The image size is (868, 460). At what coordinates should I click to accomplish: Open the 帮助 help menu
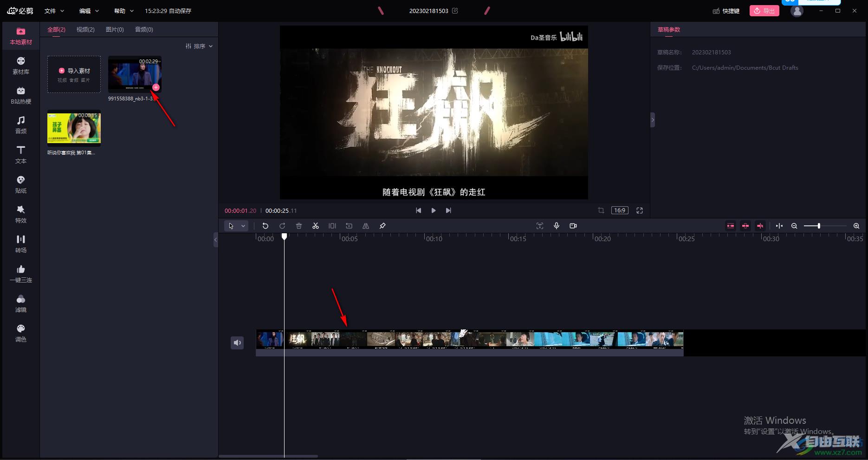(124, 11)
